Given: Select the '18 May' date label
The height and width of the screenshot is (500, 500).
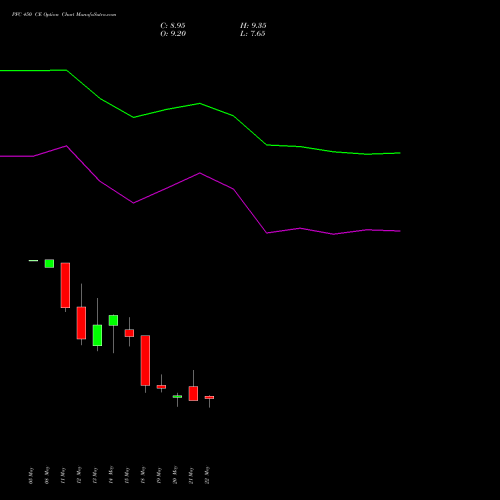Looking at the screenshot, I should (143, 475).
